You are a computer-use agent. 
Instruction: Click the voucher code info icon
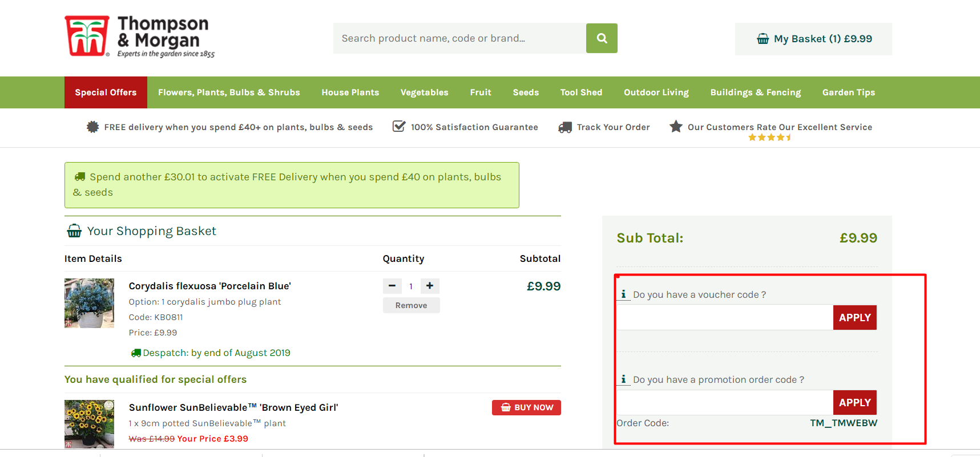(623, 294)
